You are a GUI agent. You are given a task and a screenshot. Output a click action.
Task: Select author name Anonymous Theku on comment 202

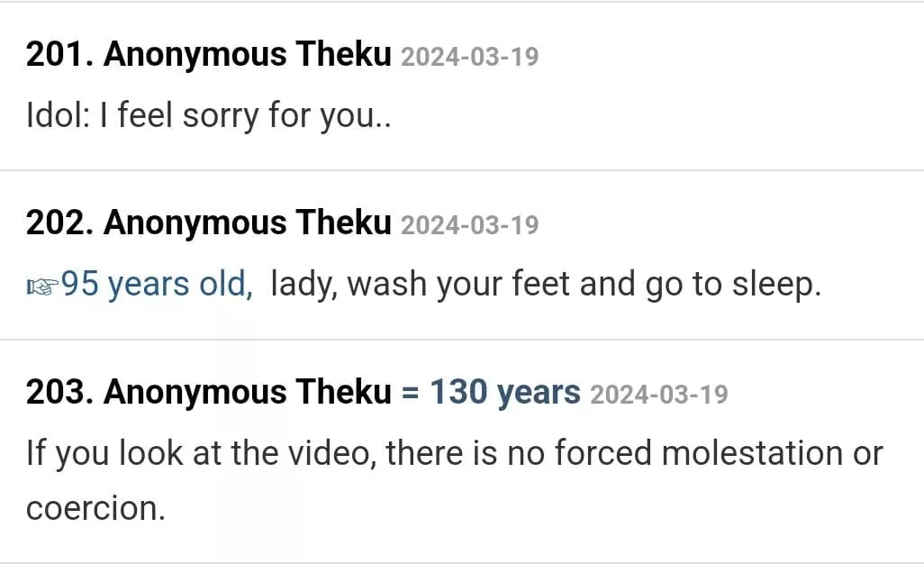coord(248,223)
